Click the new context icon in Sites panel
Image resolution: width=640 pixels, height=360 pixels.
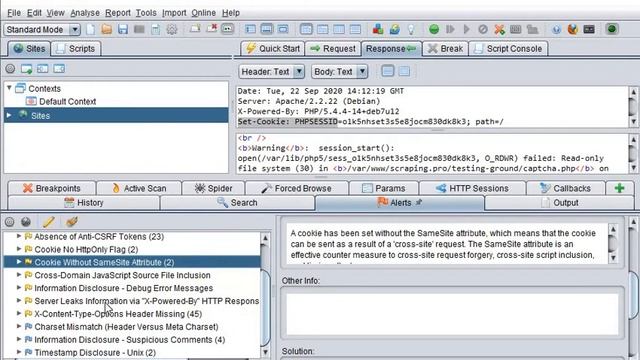(27, 69)
